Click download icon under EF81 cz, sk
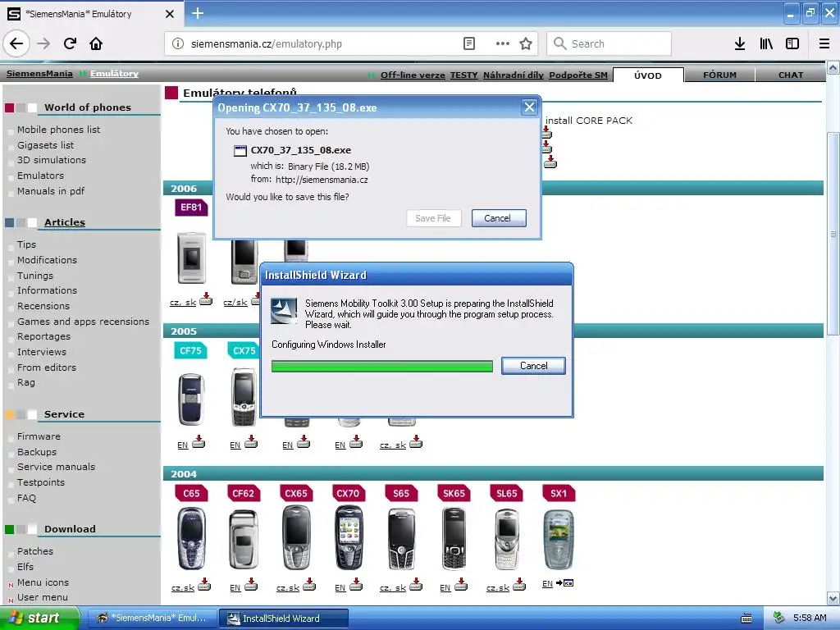Screen dimensions: 840x630 (206, 299)
